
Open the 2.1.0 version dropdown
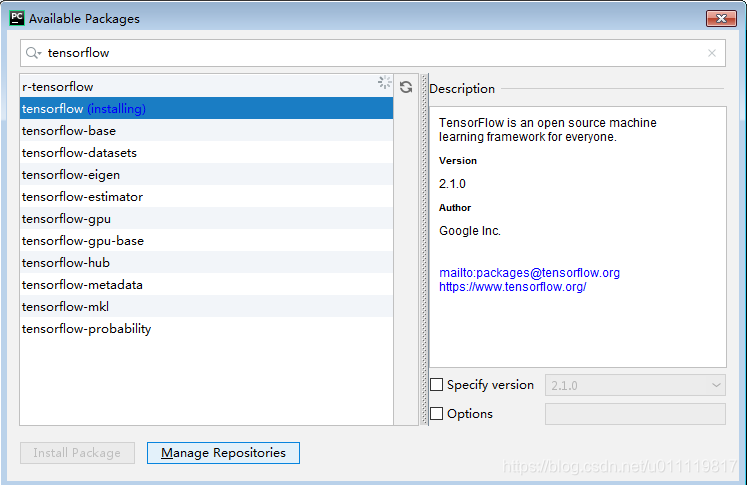(x=635, y=385)
